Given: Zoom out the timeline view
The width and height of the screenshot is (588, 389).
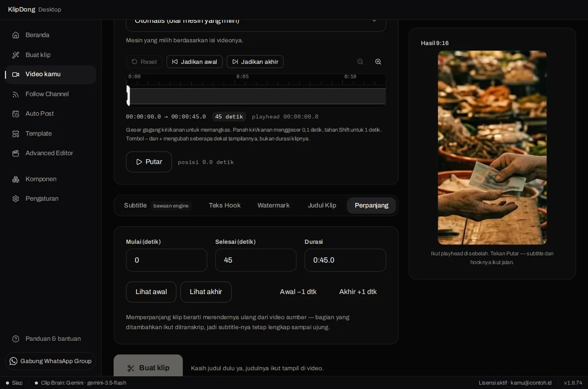Looking at the screenshot, I should 360,62.
